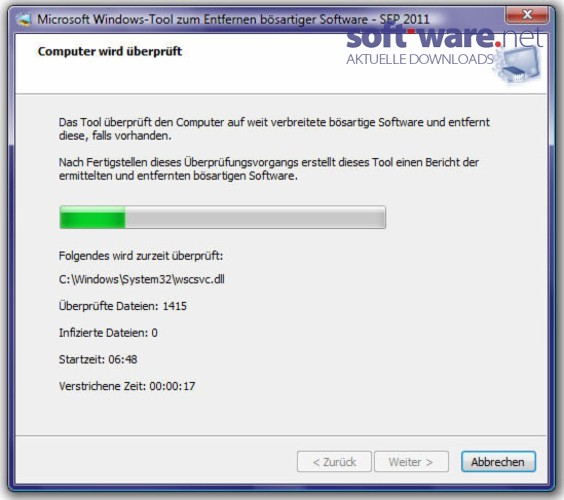
Task: Click the malicious software tool title bar icon
Action: tap(24, 19)
